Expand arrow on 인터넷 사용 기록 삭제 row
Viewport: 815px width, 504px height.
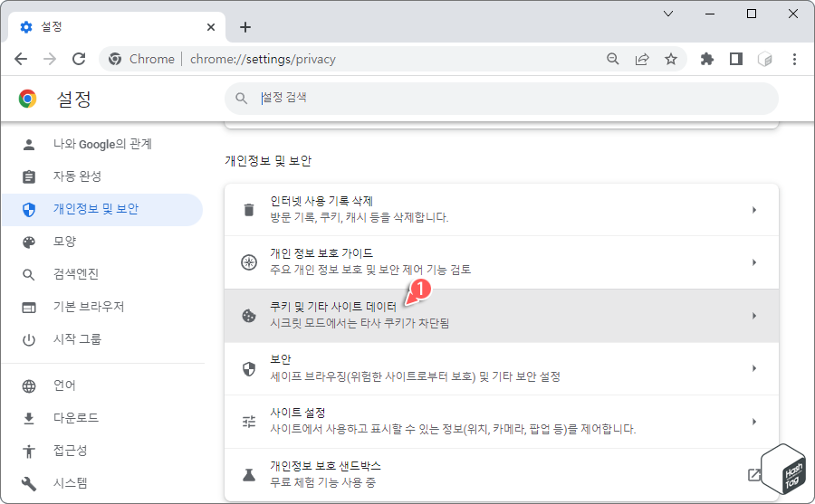tap(753, 210)
